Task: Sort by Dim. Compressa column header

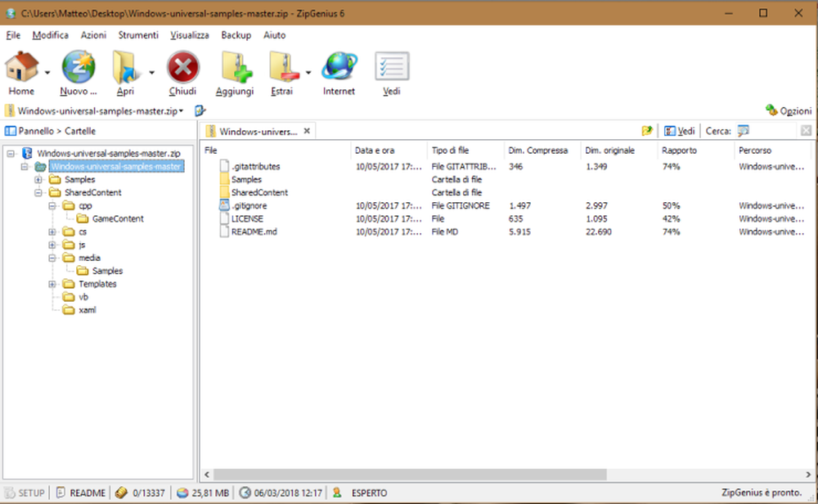Action: [542, 151]
